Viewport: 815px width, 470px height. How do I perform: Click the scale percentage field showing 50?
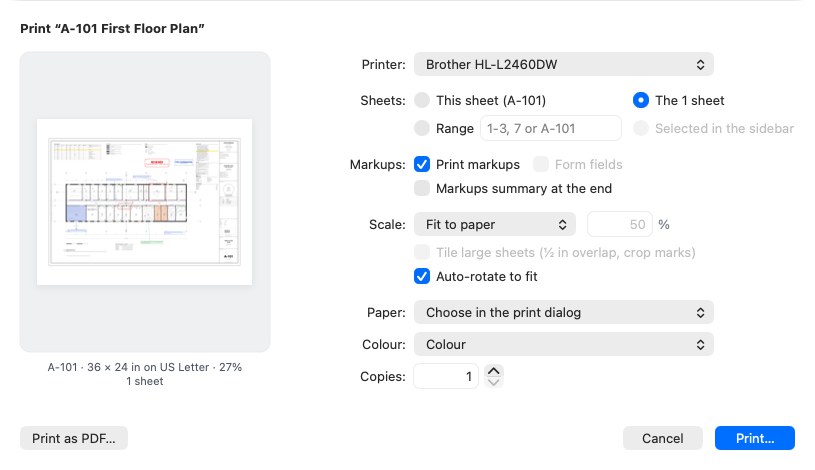click(x=620, y=225)
